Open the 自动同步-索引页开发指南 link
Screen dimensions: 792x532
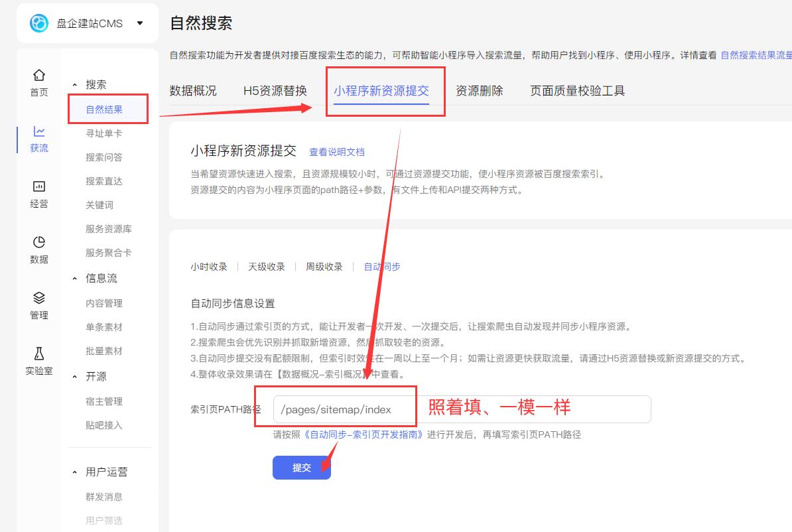tap(363, 434)
